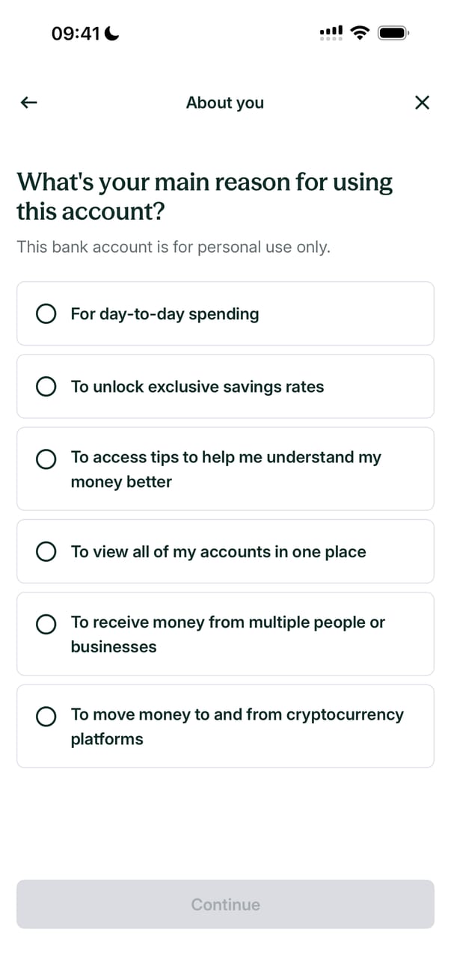451x980 pixels.
Task: Close the About you screen with X
Action: tap(422, 102)
